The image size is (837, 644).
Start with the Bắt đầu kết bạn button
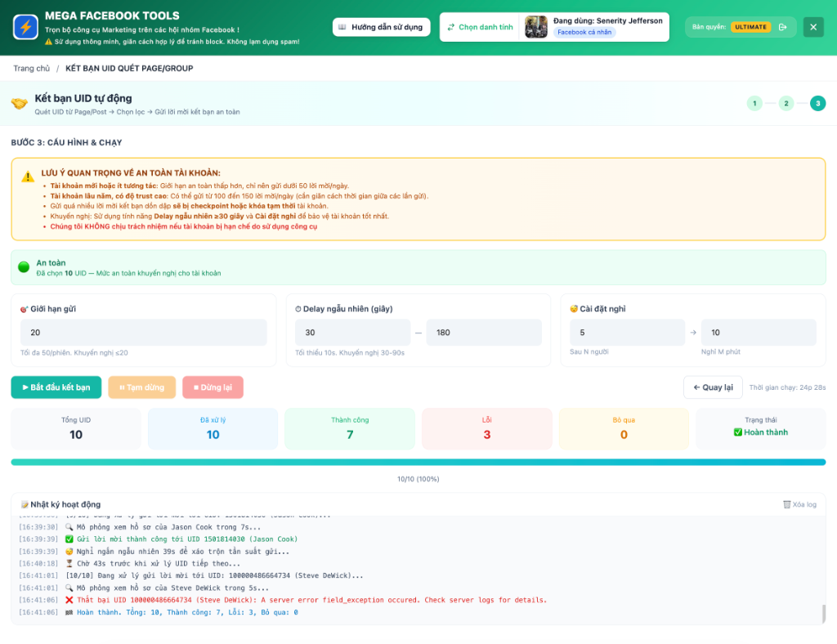[x=56, y=387]
